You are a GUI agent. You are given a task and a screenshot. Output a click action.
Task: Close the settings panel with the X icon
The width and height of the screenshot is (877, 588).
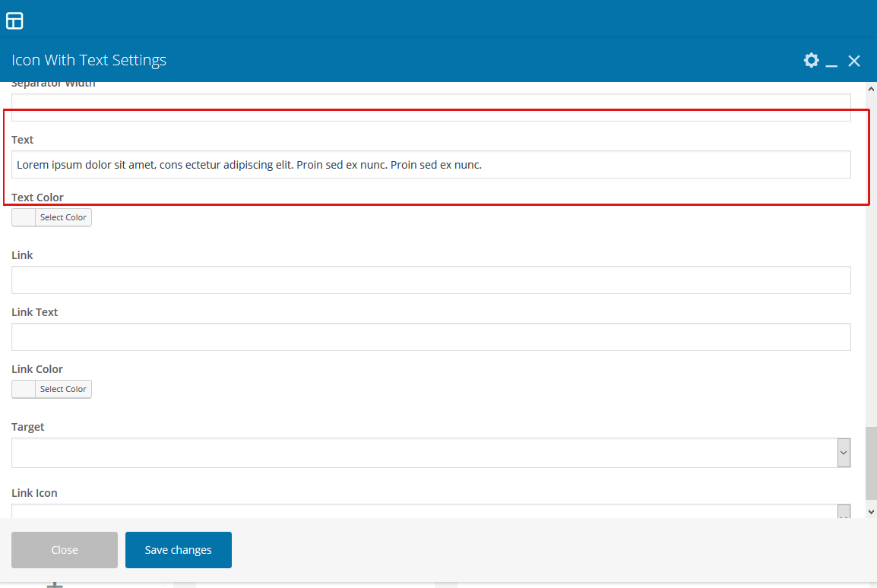(854, 61)
